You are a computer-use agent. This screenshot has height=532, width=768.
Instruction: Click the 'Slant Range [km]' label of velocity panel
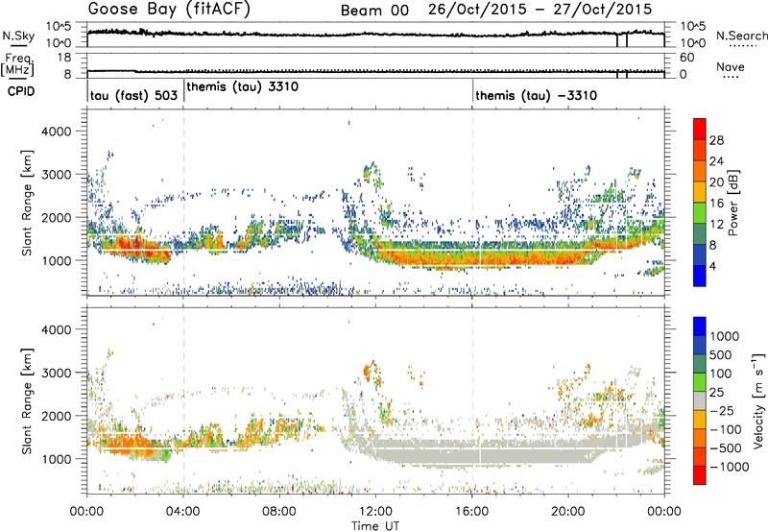coord(27,401)
